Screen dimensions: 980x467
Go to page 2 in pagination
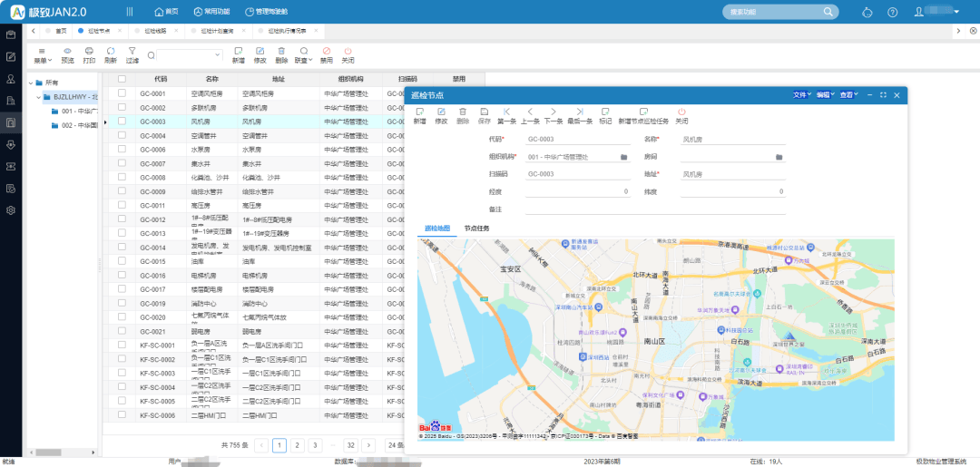point(298,445)
